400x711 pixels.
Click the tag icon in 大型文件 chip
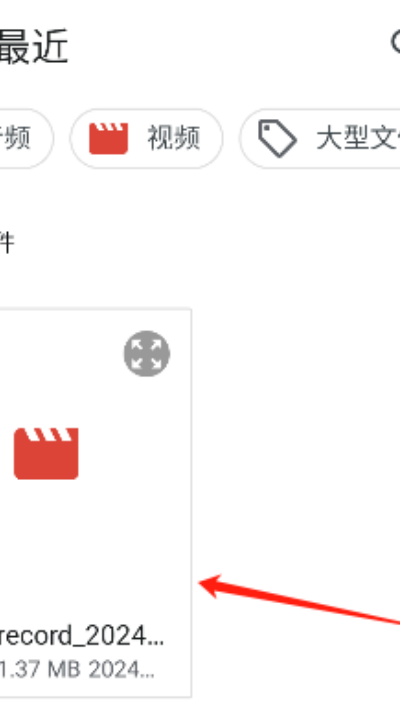[x=277, y=139]
